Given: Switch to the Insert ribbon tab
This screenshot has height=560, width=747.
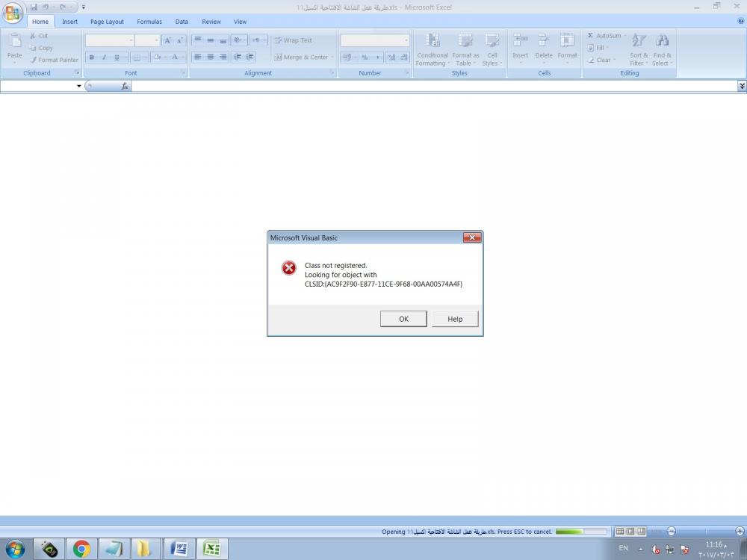Looking at the screenshot, I should (x=69, y=22).
